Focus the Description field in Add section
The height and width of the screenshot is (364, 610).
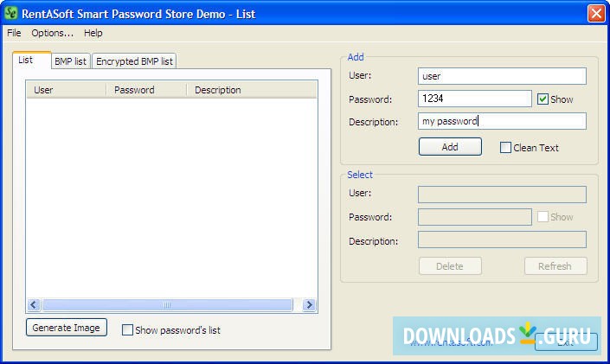[502, 121]
